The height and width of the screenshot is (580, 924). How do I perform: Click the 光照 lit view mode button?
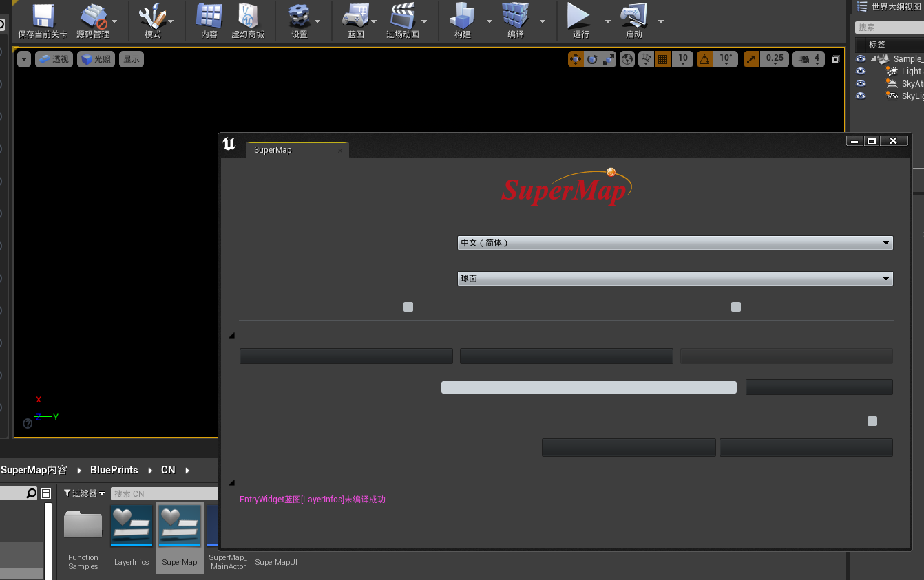96,59
